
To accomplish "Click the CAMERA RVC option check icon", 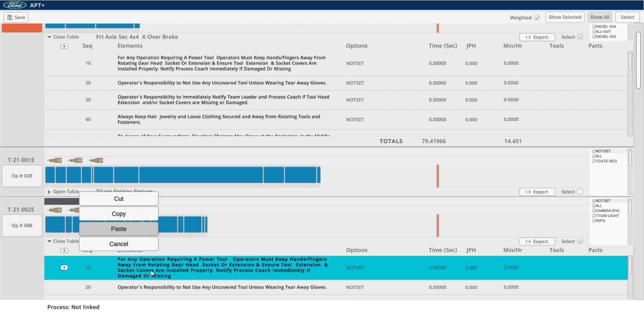I will pyautogui.click(x=594, y=211).
